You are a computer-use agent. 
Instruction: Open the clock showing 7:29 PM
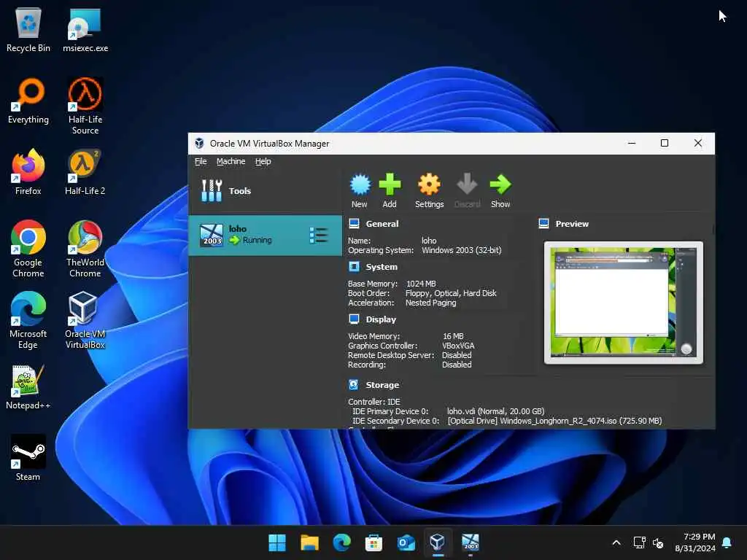click(695, 542)
